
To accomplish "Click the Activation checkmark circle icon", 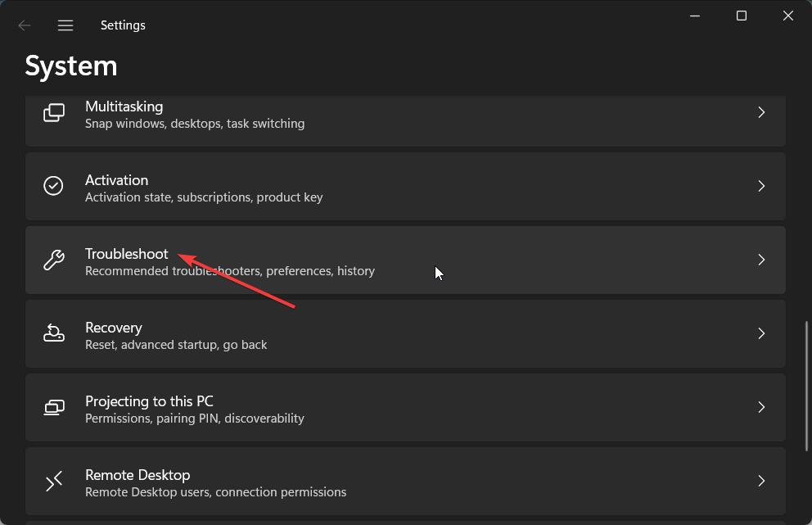I will (x=53, y=186).
